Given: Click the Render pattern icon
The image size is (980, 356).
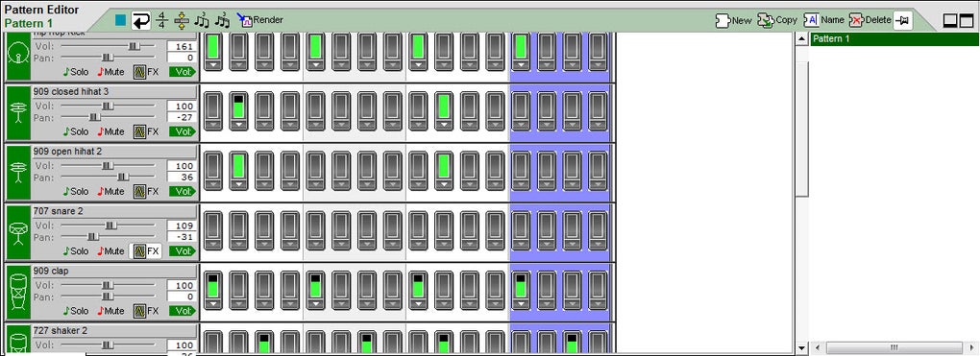Looking at the screenshot, I should [260, 20].
